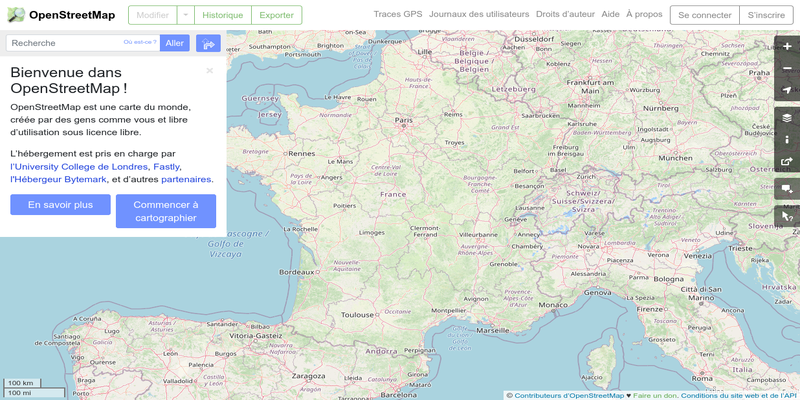Click Barcelona label on the map

[x=398, y=395]
